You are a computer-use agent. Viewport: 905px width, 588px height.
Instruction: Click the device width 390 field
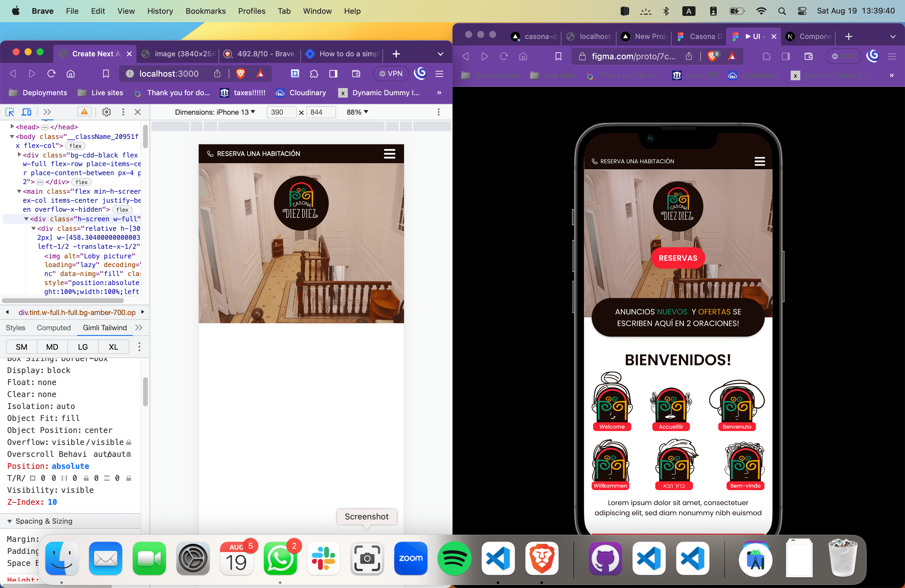point(281,112)
